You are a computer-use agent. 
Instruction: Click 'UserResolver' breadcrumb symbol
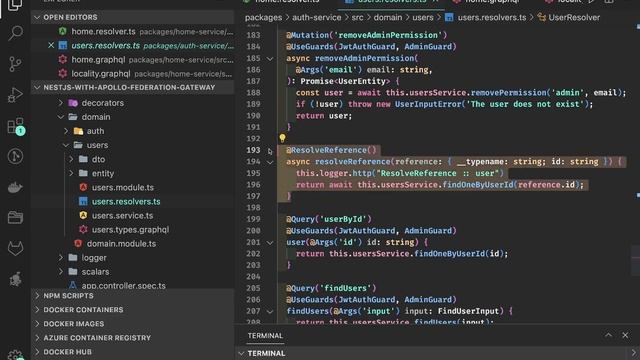(574, 18)
